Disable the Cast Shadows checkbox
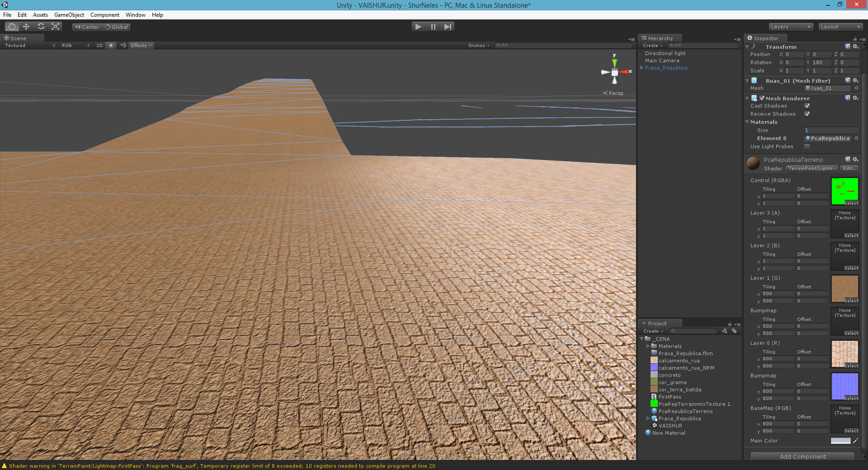The height and width of the screenshot is (470, 868). pyautogui.click(x=807, y=106)
